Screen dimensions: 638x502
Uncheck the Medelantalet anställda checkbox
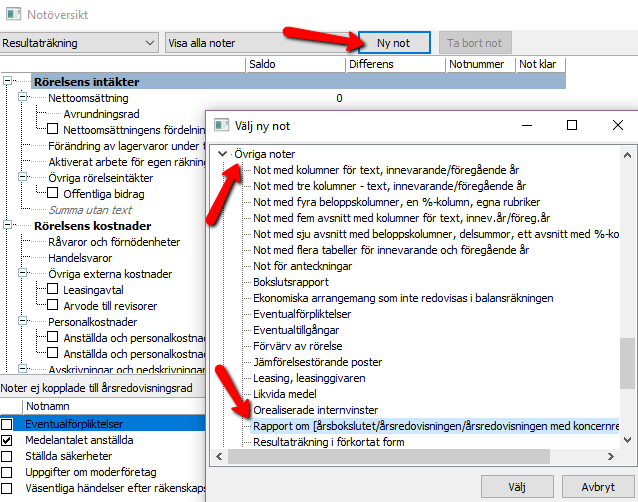(x=7, y=440)
